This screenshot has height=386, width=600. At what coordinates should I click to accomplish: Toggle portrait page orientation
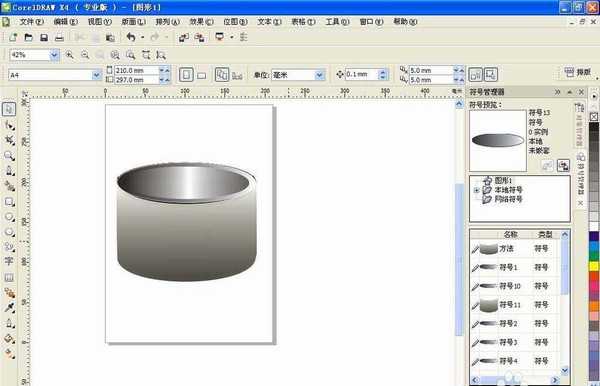coord(186,75)
